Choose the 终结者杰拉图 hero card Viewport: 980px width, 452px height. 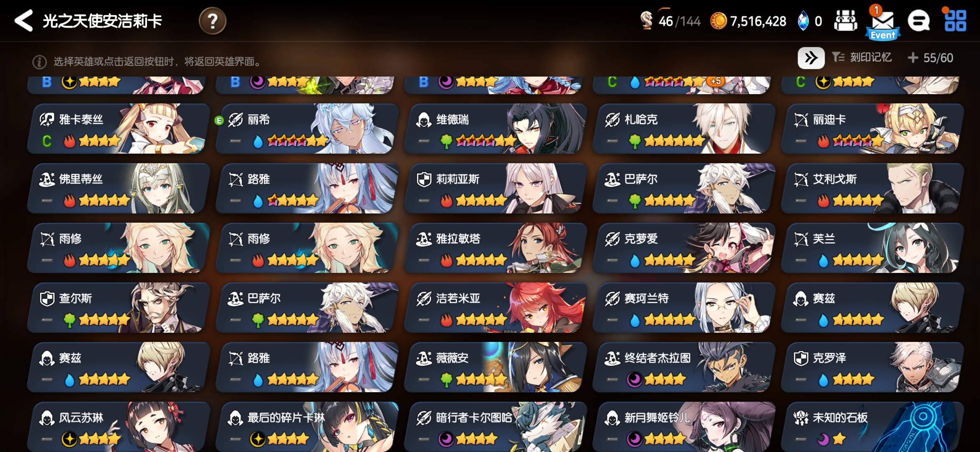[x=683, y=367]
